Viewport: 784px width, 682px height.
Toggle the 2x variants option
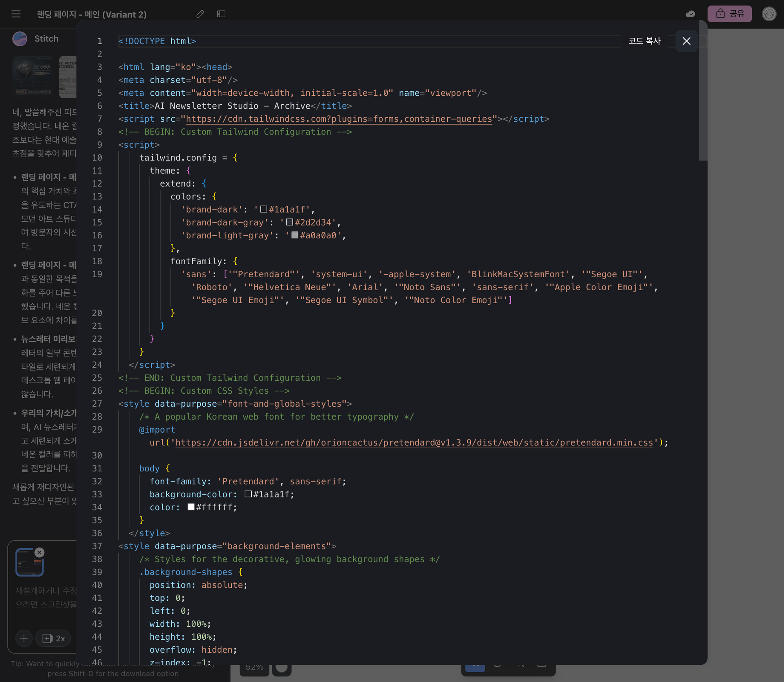53,638
